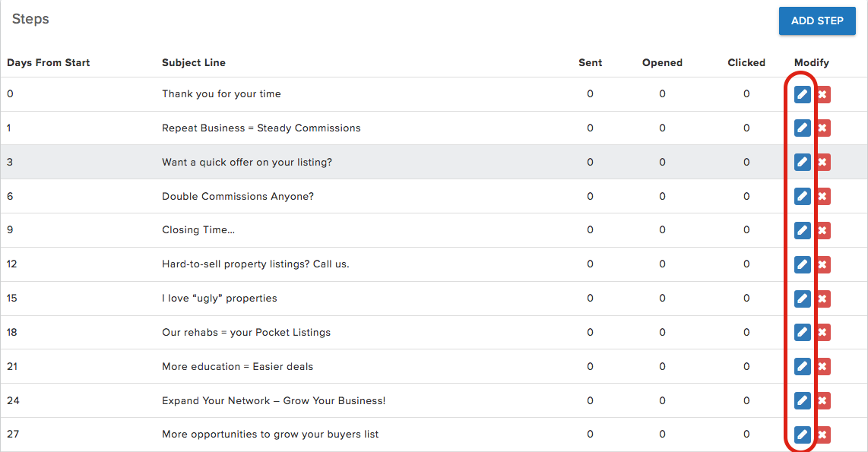Delete the 'Double Commissions Anyone?' step
The height and width of the screenshot is (452, 868).
822,197
